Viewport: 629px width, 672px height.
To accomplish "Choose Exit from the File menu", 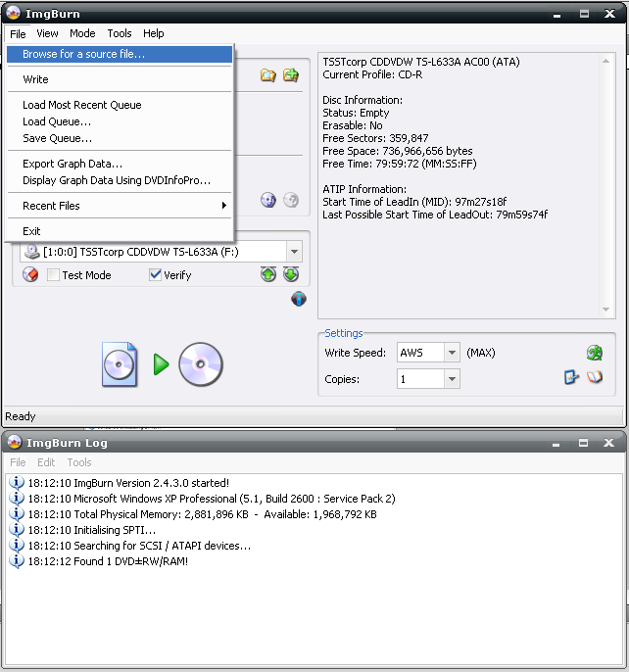I will [x=120, y=231].
